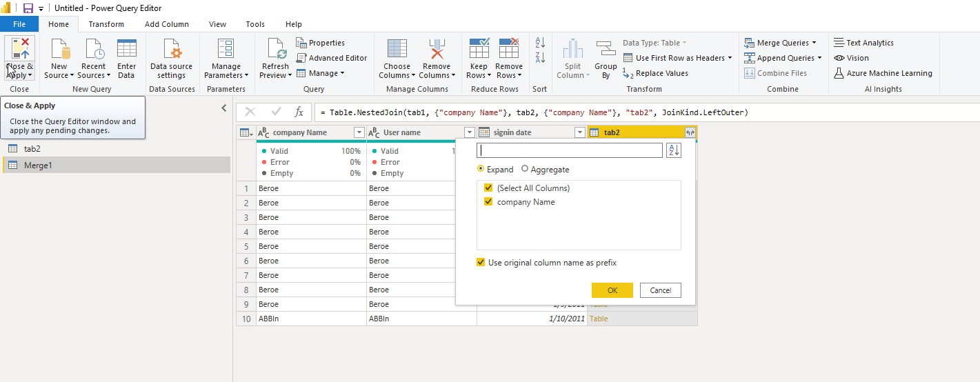Open Manage query dropdown
The image size is (980, 382).
321,73
